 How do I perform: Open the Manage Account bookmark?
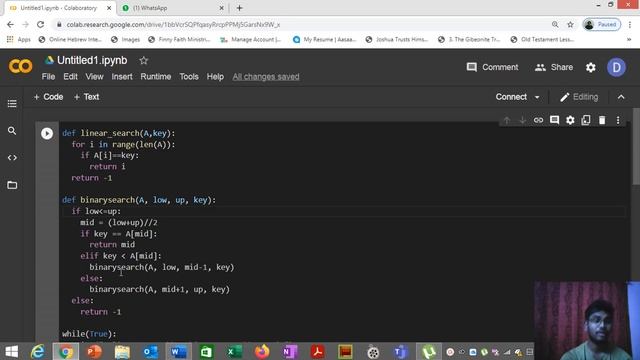251,40
